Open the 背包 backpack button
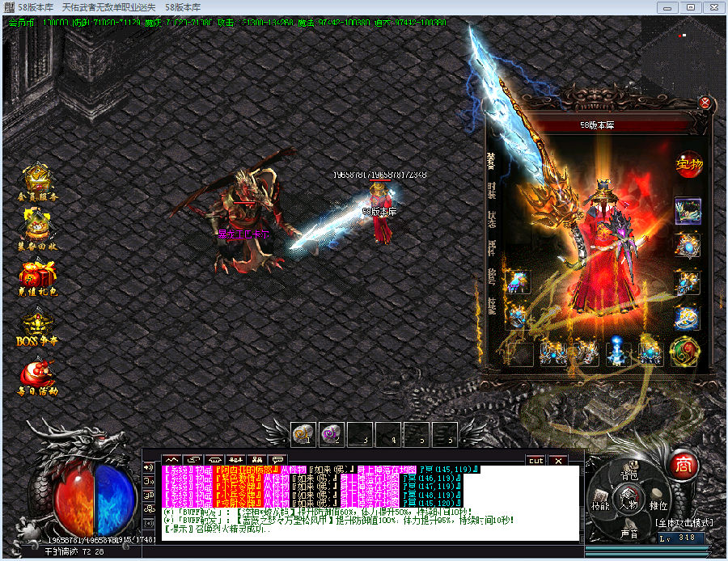Screen dimensions: 728x561 tap(630, 472)
